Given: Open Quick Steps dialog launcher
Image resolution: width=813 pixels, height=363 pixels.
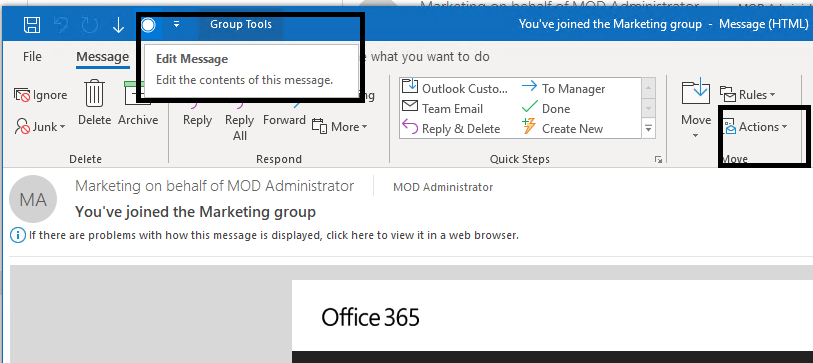Looking at the screenshot, I should 658,160.
